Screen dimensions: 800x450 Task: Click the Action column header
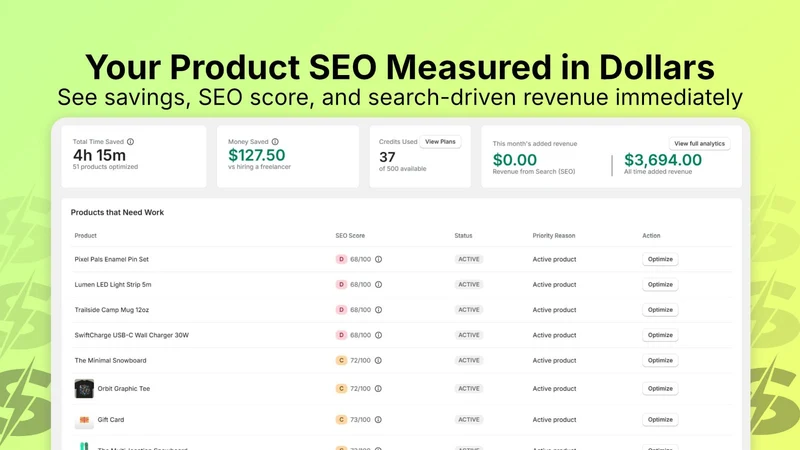tap(651, 236)
